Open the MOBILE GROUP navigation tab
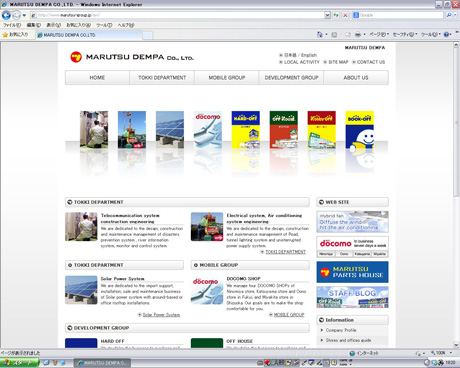The width and height of the screenshot is (460, 368). point(227,78)
